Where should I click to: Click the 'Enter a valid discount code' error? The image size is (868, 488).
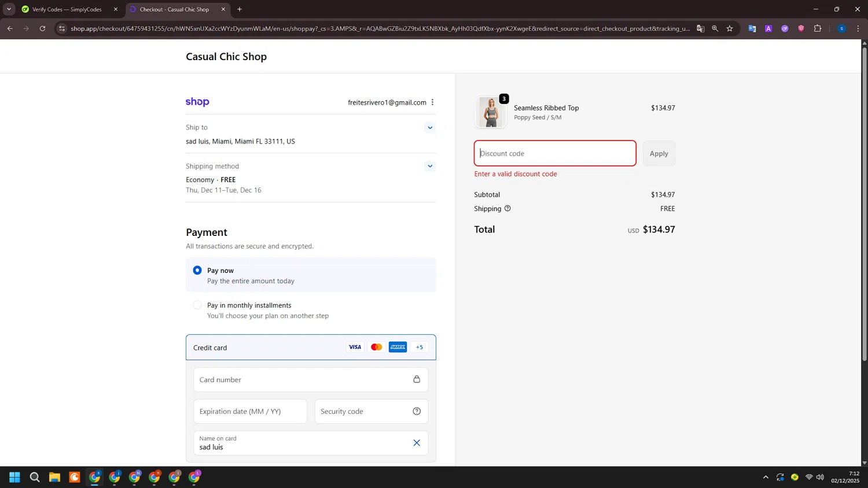[516, 174]
